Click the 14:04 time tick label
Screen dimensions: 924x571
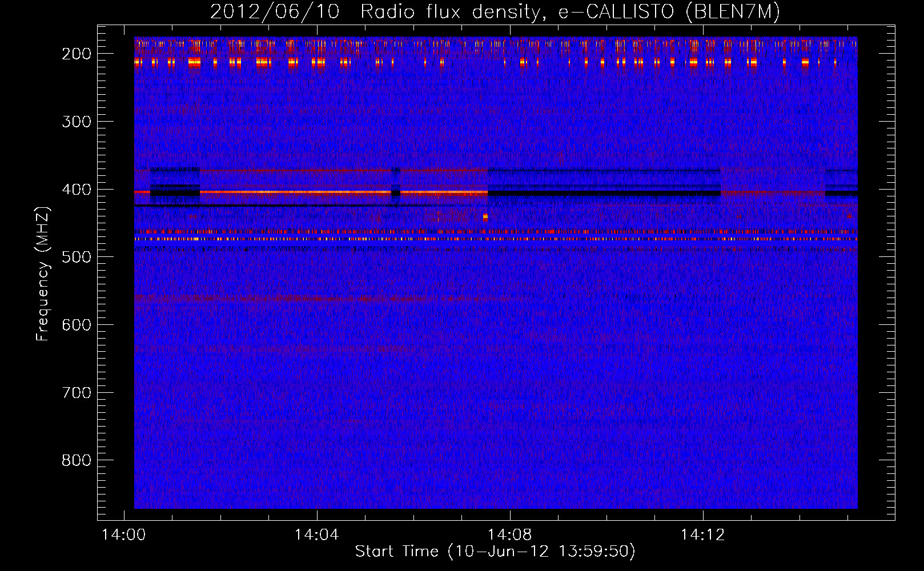[317, 534]
